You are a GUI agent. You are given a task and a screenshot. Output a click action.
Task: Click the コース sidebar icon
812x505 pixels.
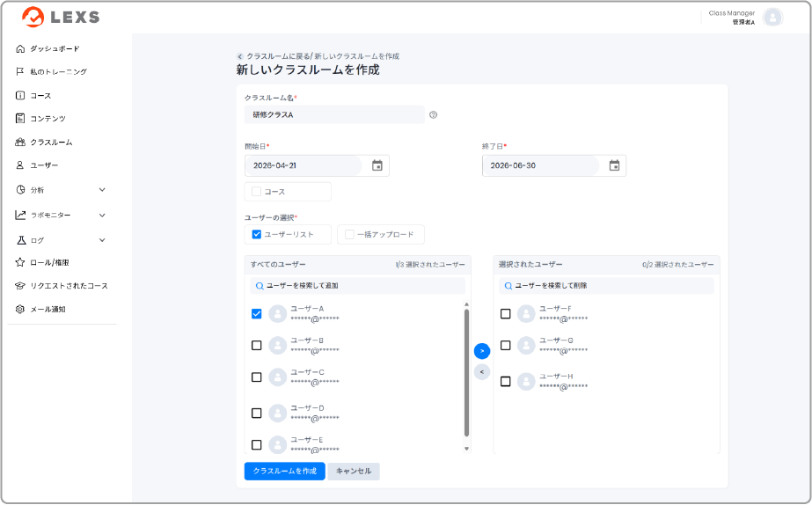(20, 95)
